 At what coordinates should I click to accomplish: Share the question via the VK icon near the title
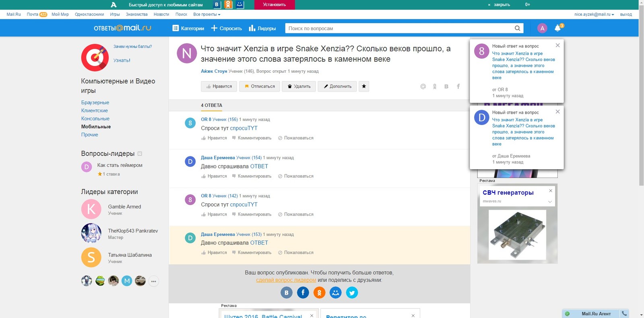(446, 86)
